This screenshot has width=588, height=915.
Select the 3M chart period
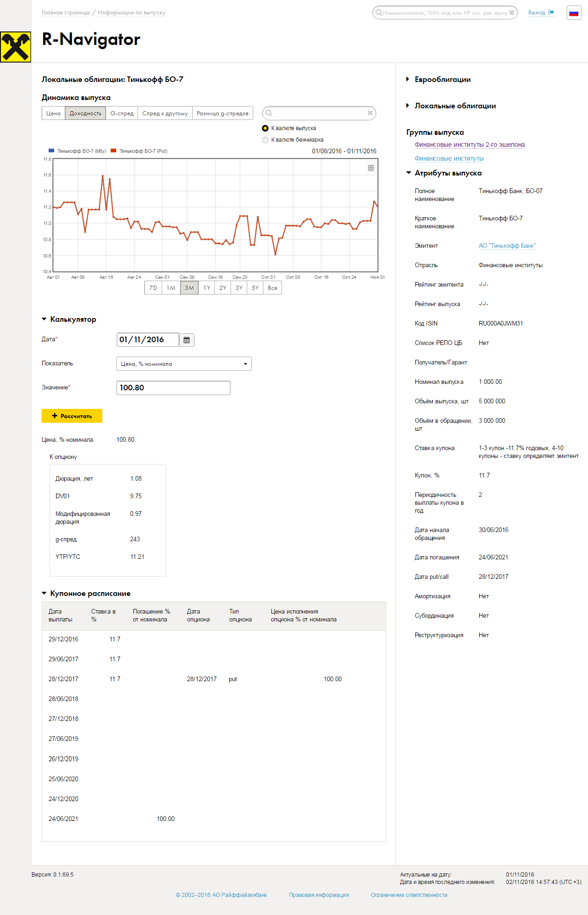coord(189,288)
